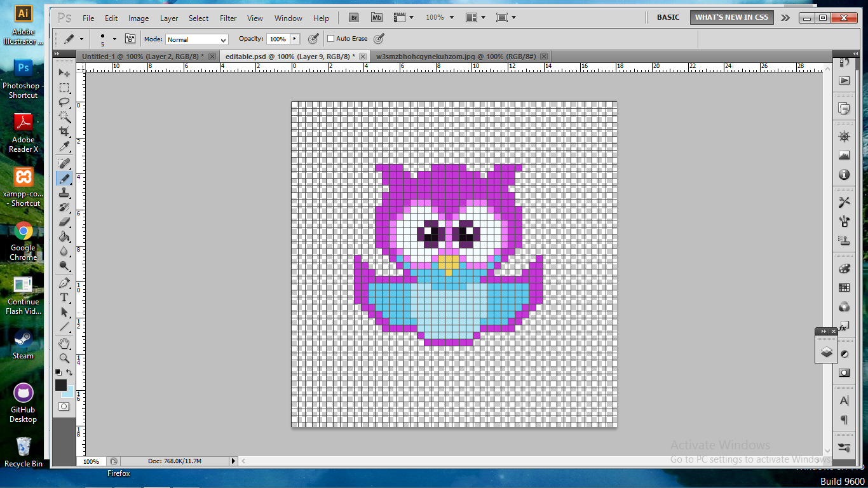This screenshot has height=488, width=868.
Task: Open Google Chrome desktop shortcut
Action: (24, 241)
